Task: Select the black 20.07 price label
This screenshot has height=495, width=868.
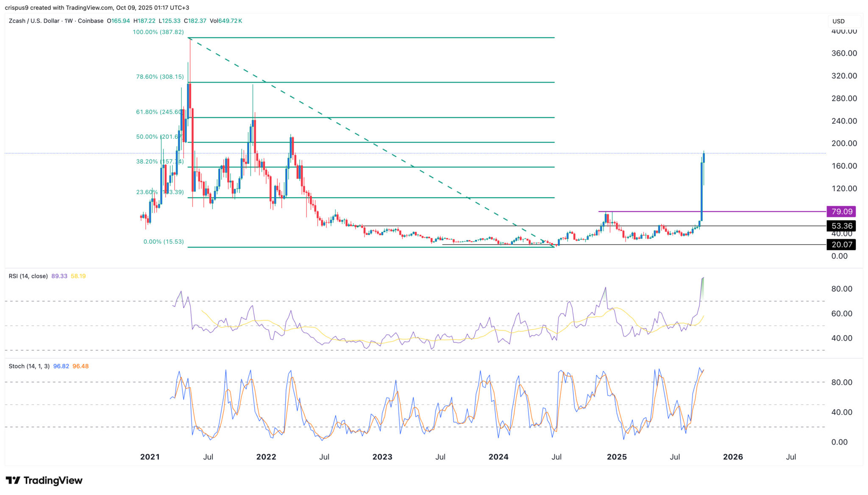Action: (x=841, y=245)
